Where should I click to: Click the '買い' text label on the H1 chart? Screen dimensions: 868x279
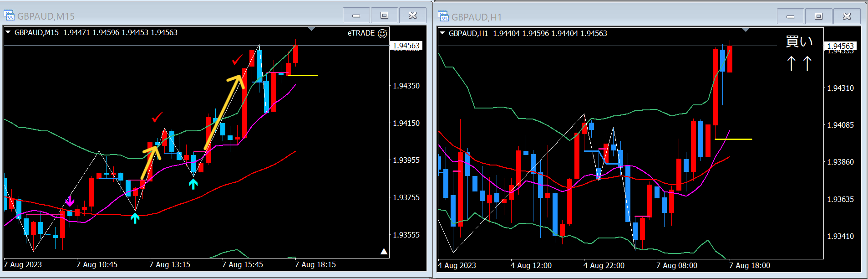click(799, 41)
